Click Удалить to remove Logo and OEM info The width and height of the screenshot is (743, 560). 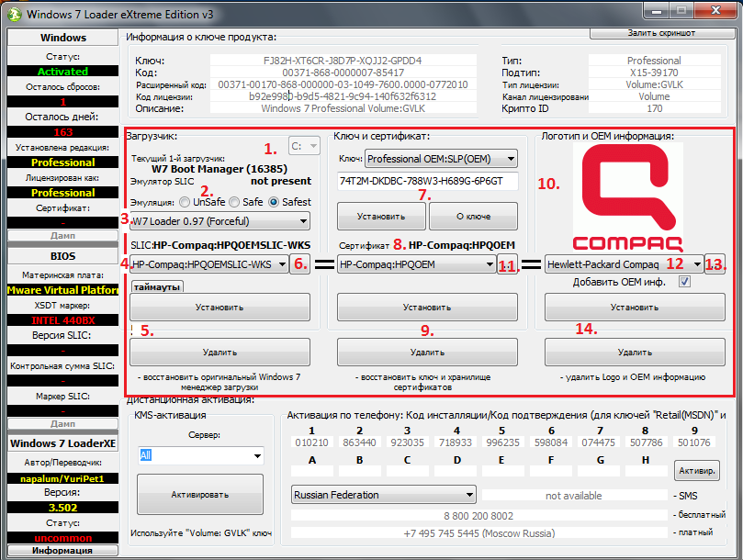pos(635,352)
